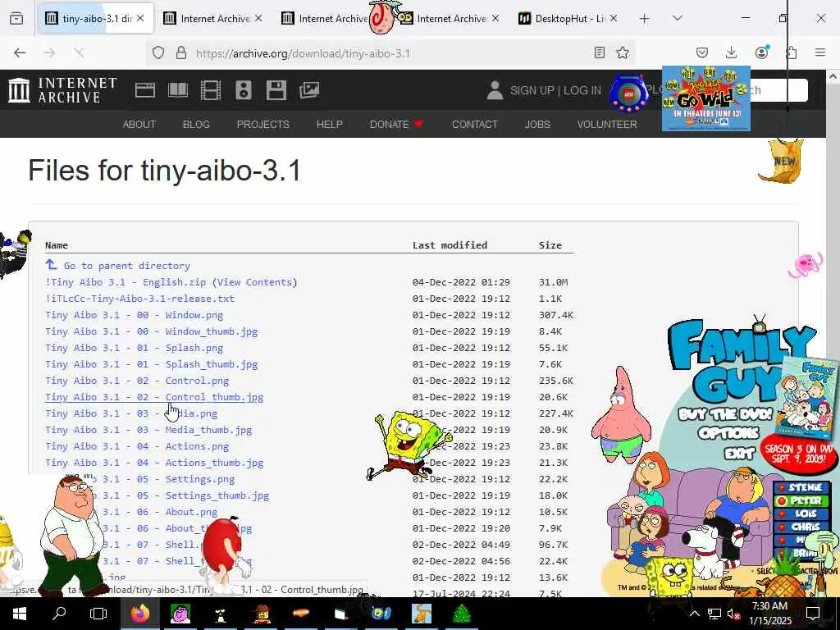Open the Software floppy disk icon
840x630 pixels.
[276, 90]
